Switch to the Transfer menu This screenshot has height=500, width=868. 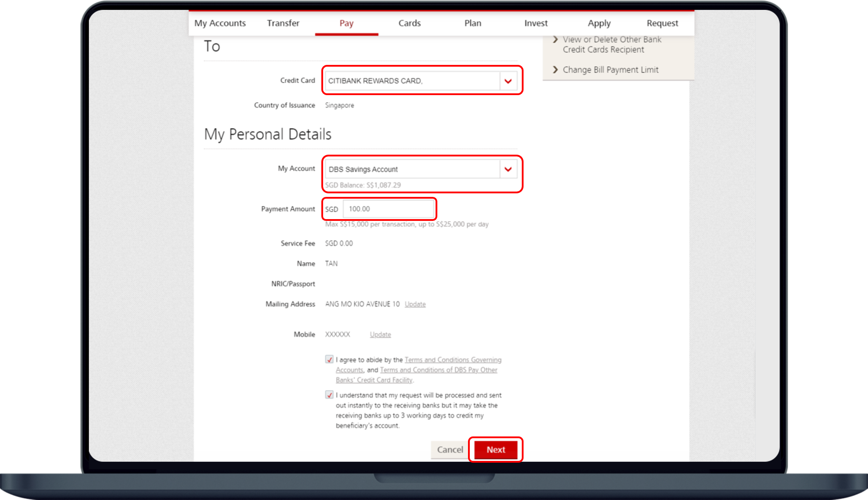click(x=283, y=23)
